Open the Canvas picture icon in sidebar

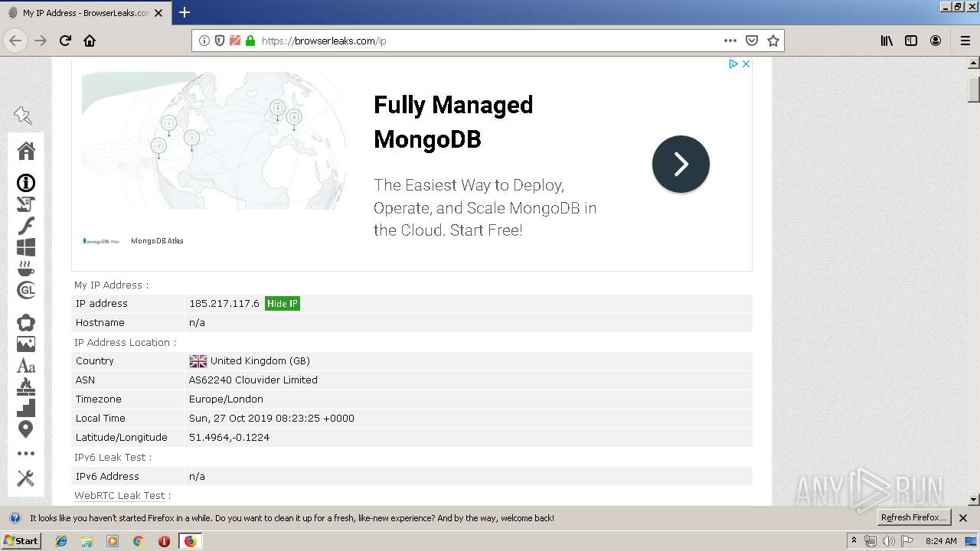[x=26, y=344]
